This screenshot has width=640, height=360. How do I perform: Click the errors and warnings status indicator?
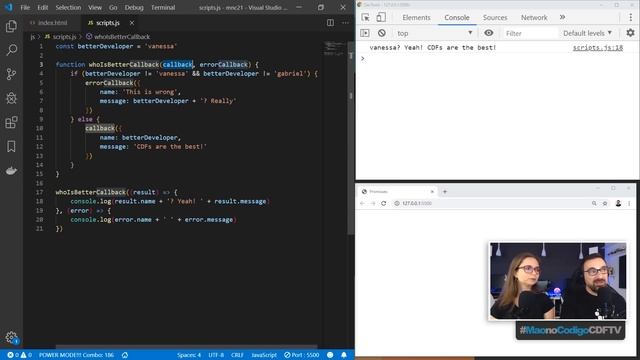pos(19,355)
